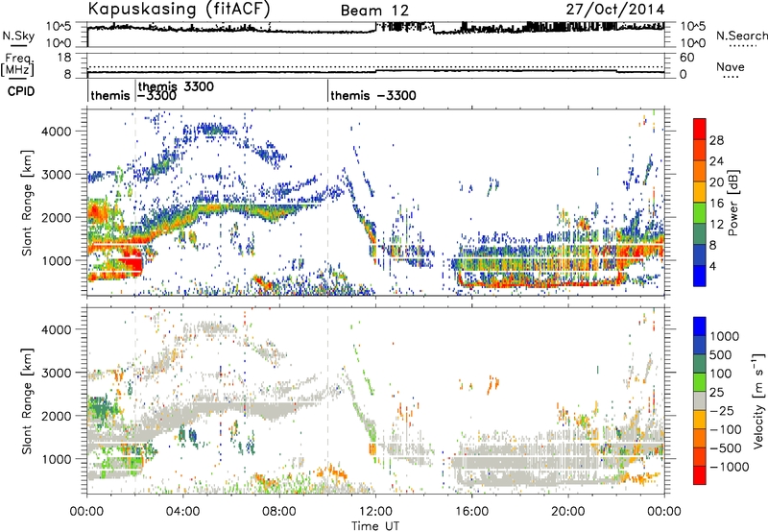The image size is (768, 532).
Task: Click the 1000 range tick in Velocity panel
Action: [56, 459]
